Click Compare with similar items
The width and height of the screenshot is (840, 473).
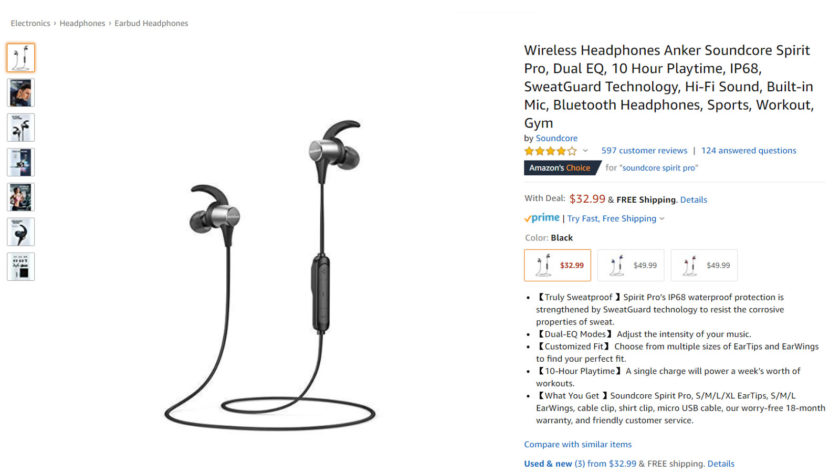578,444
